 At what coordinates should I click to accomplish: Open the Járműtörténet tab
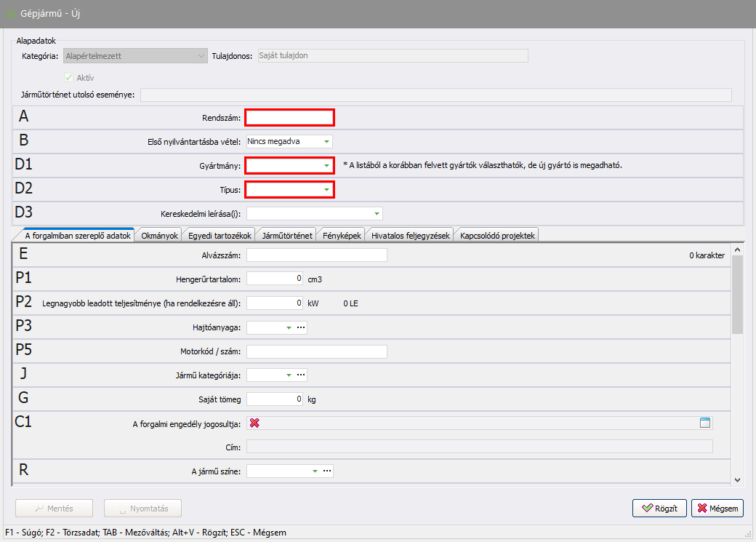(287, 235)
